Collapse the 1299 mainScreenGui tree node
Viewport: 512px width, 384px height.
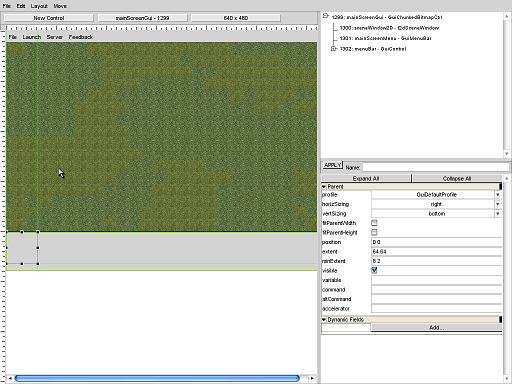326,16
